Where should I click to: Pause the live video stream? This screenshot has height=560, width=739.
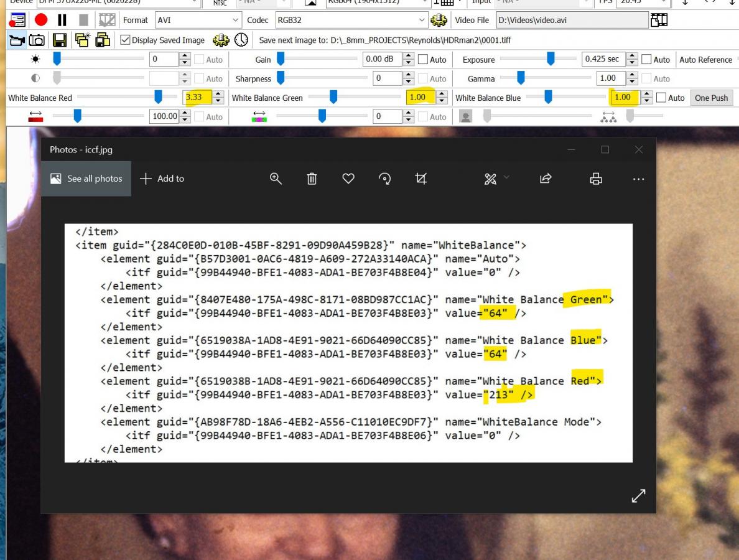[62, 20]
